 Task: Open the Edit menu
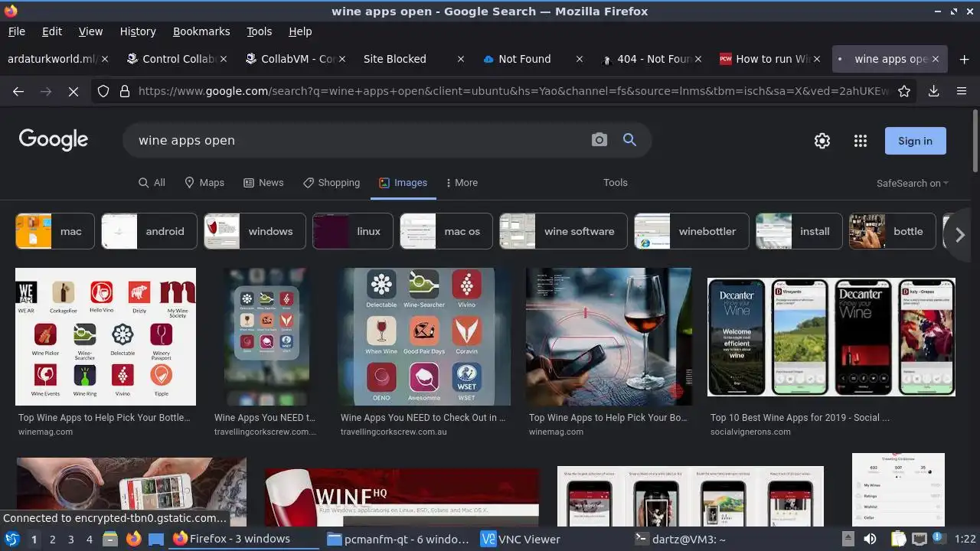[52, 31]
